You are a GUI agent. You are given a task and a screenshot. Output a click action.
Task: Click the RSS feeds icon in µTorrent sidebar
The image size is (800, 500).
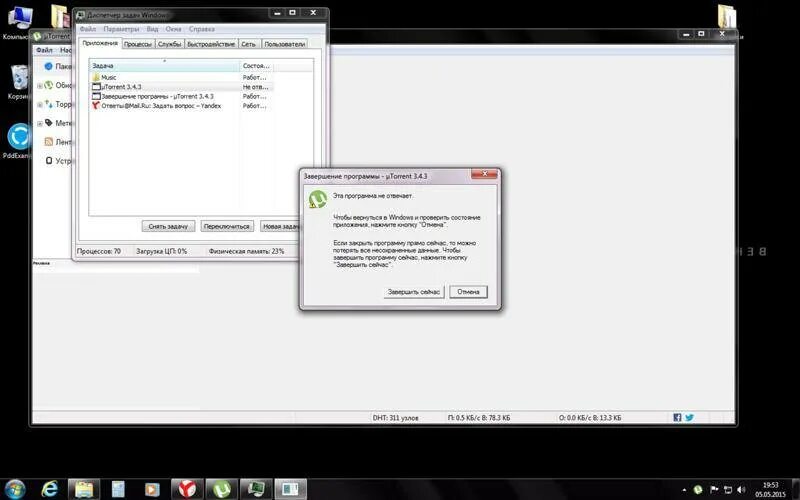(48, 142)
